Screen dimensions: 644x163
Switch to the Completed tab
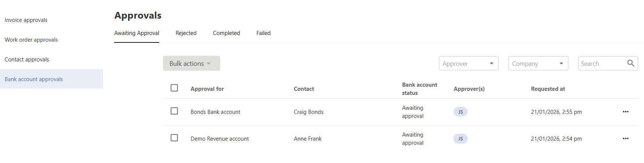(226, 33)
